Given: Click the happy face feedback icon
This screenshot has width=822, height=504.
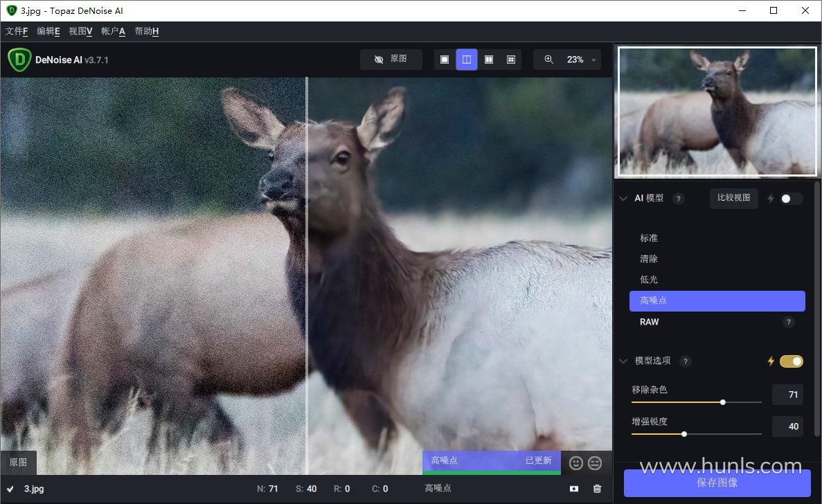Looking at the screenshot, I should (576, 463).
